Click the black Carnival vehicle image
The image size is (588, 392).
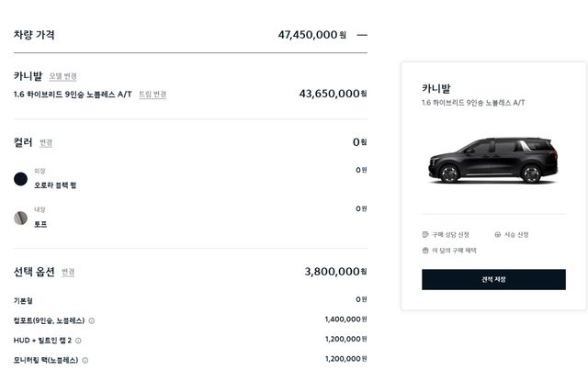492,160
